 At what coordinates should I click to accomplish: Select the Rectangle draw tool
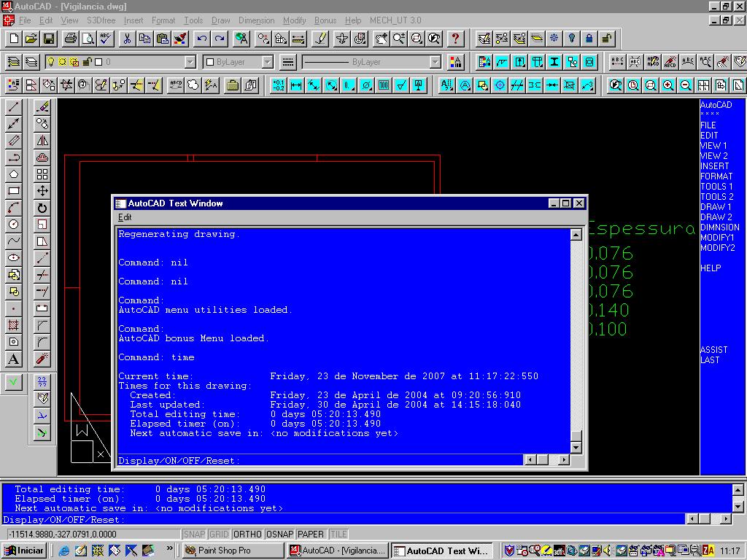point(14,191)
